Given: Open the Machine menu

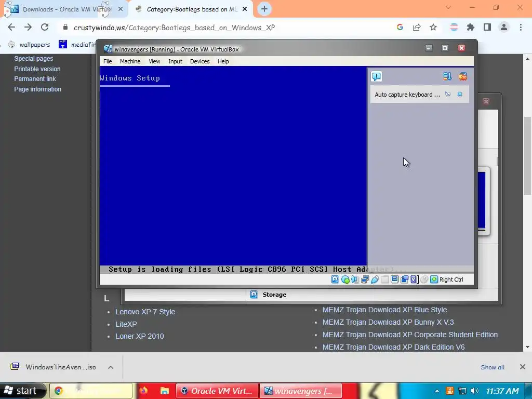Looking at the screenshot, I should pos(130,61).
